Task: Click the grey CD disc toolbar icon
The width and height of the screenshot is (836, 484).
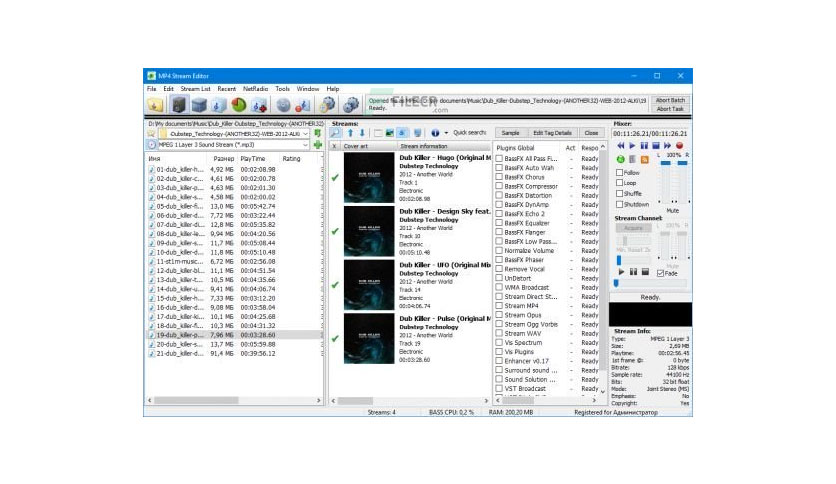Action: click(283, 105)
